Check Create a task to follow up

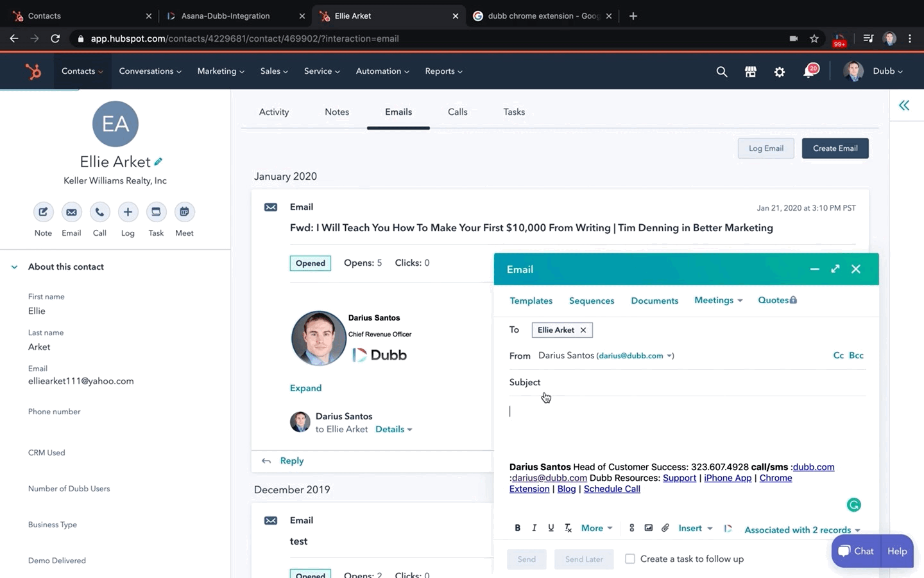pos(630,559)
